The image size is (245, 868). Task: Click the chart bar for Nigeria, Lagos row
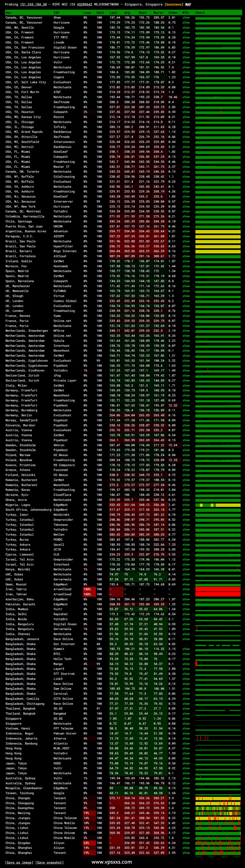coord(218,505)
